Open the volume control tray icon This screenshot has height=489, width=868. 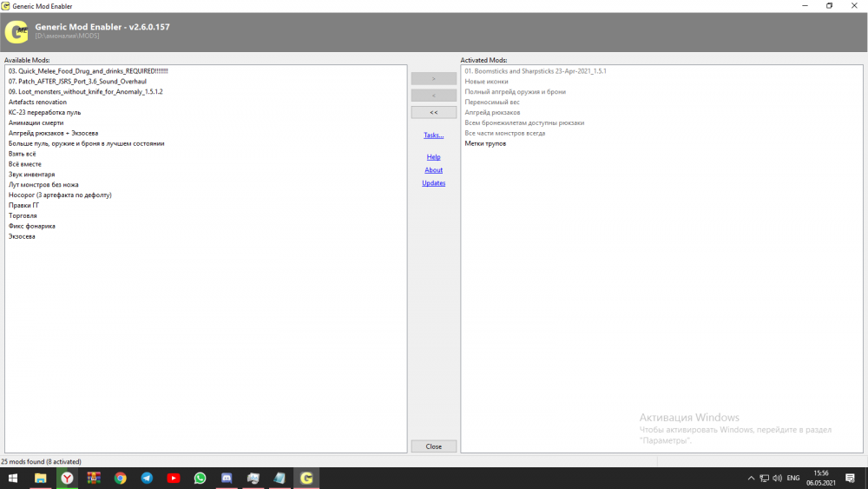click(x=777, y=478)
